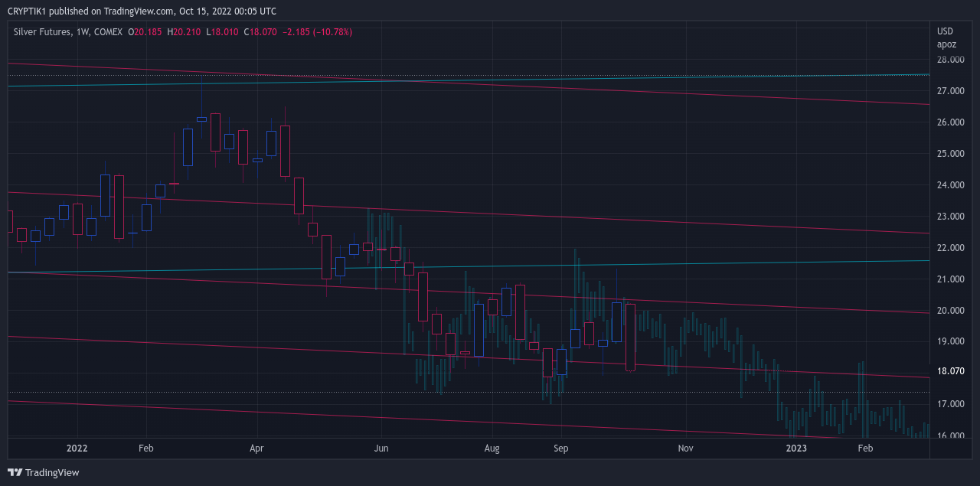Click the Jun label on time axis
Viewport: 980px width, 486px height.
pyautogui.click(x=381, y=448)
